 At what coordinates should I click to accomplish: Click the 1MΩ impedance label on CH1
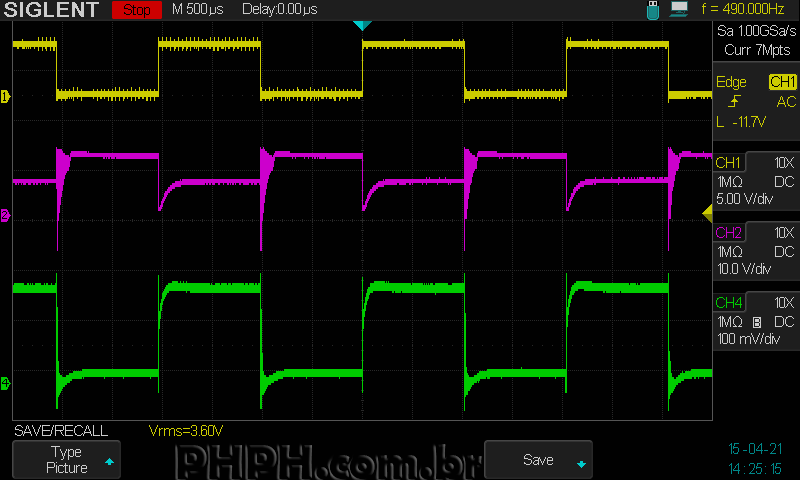tap(730, 182)
